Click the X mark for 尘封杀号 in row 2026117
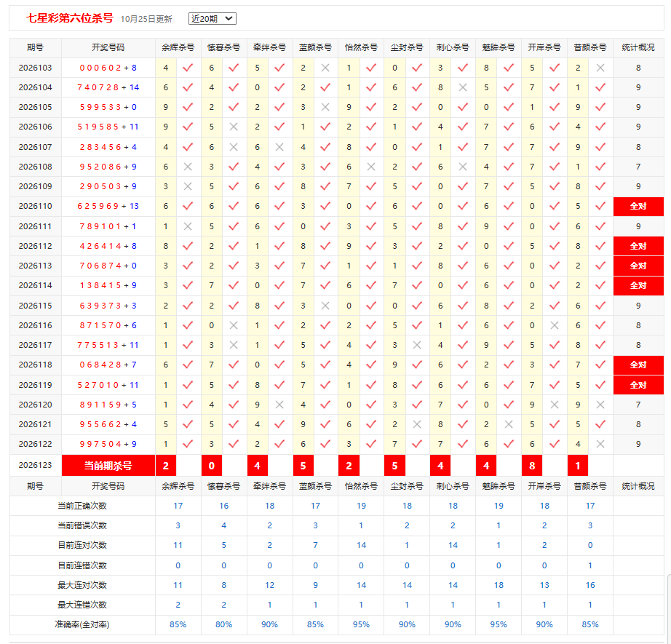 [417, 345]
